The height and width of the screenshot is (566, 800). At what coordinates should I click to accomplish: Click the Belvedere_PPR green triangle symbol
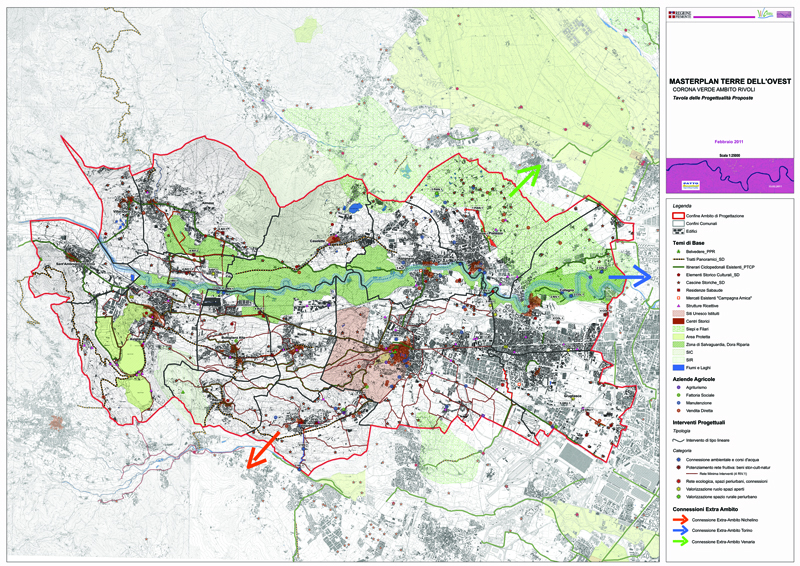point(678,251)
